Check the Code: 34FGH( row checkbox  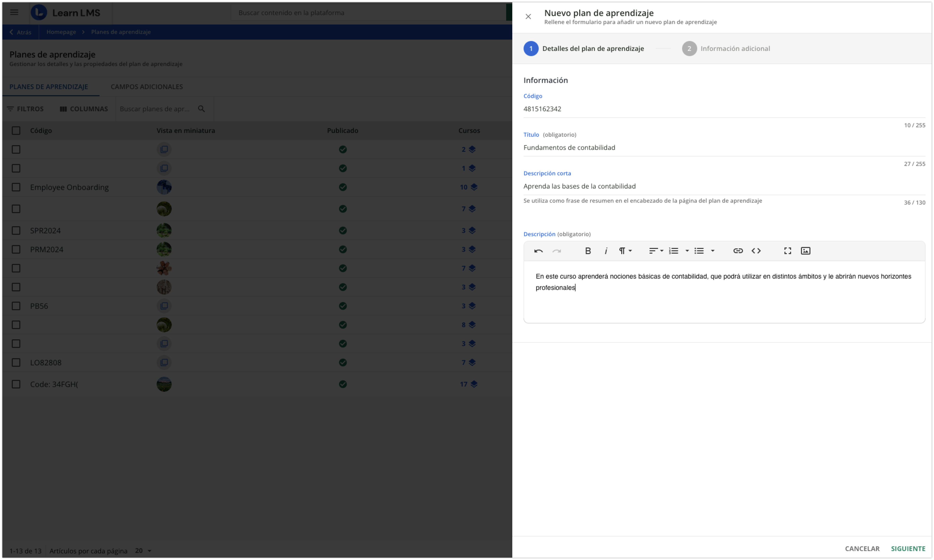pos(16,384)
